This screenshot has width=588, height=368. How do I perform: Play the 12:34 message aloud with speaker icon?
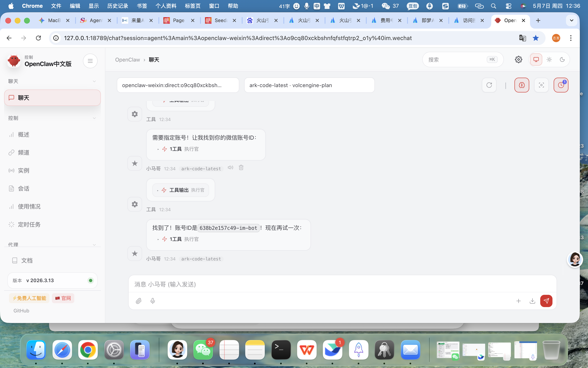[230, 168]
